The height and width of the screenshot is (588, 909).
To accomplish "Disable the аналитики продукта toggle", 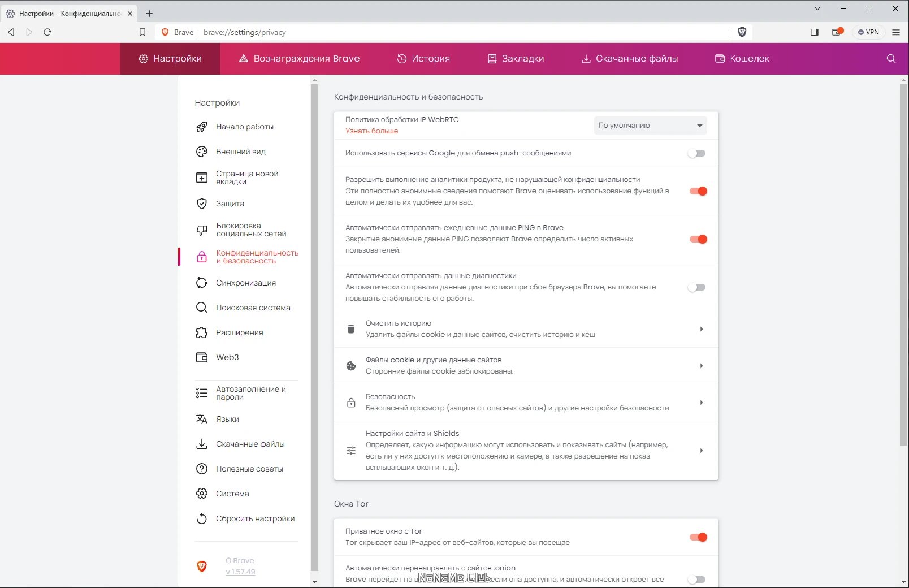I will coord(699,191).
